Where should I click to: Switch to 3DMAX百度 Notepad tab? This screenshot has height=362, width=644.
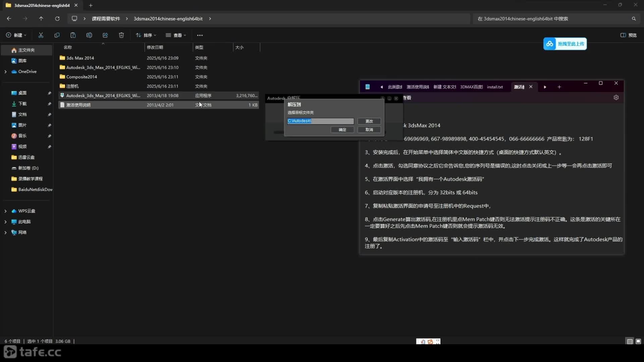pos(471,87)
